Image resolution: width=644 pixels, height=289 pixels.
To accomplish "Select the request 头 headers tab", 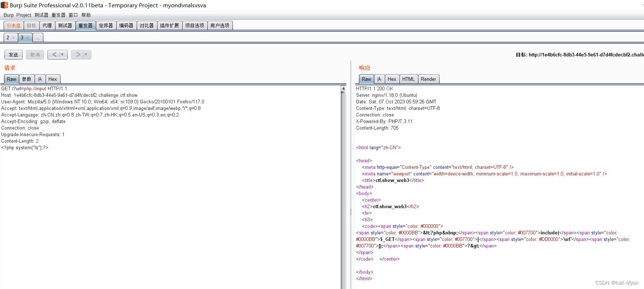I will click(x=40, y=79).
